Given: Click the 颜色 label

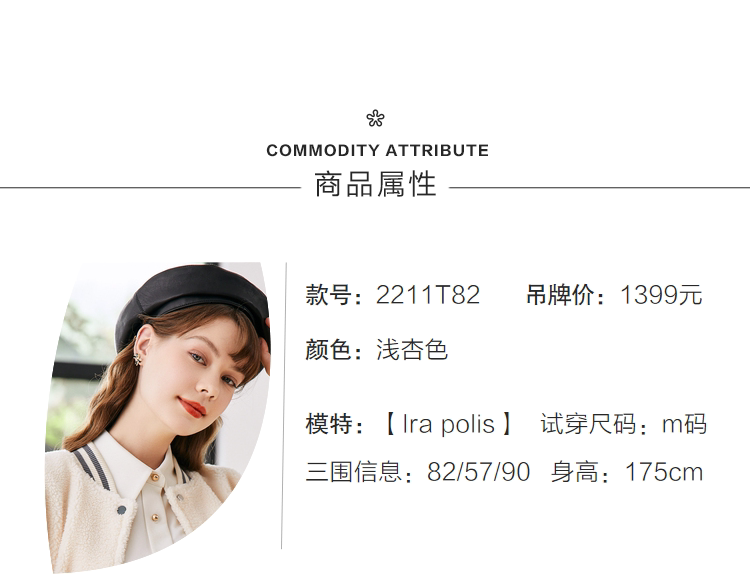Looking at the screenshot, I should [x=329, y=350].
